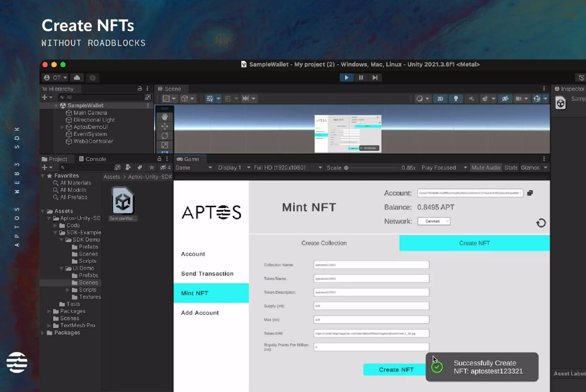Show Stats overlay in Game view
Image resolution: width=586 pixels, height=392 pixels.
click(x=511, y=168)
